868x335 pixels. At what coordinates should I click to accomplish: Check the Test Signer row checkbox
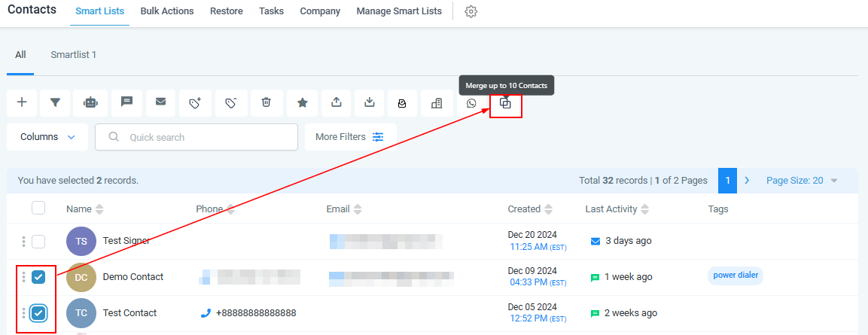point(38,242)
